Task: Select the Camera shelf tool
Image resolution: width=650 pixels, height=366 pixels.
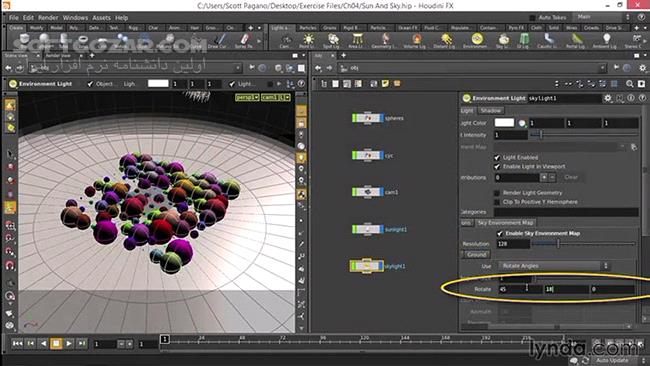Action: tap(285, 41)
